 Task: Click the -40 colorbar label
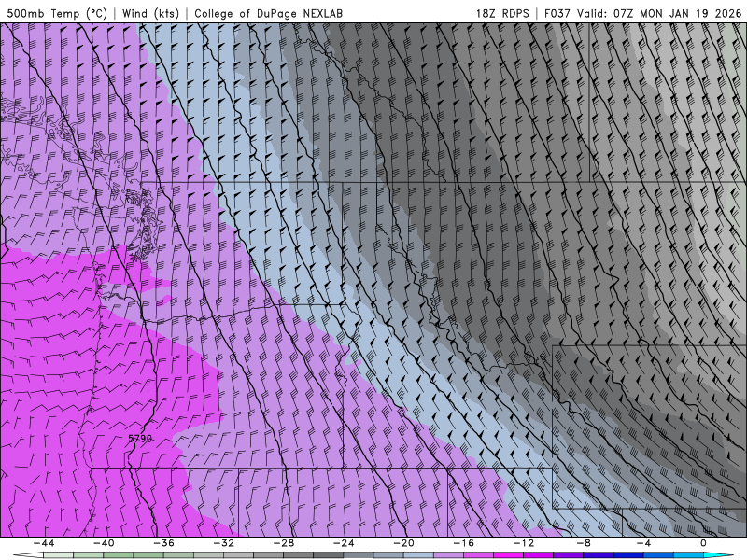104,543
